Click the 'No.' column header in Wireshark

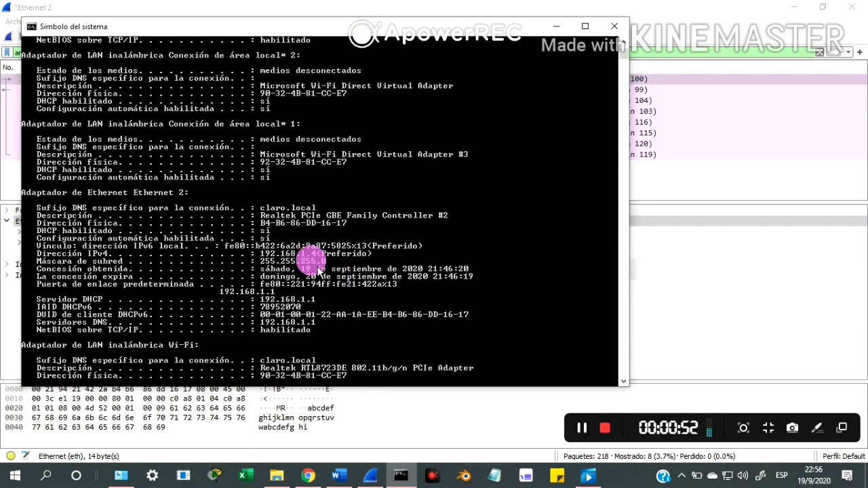pos(7,67)
